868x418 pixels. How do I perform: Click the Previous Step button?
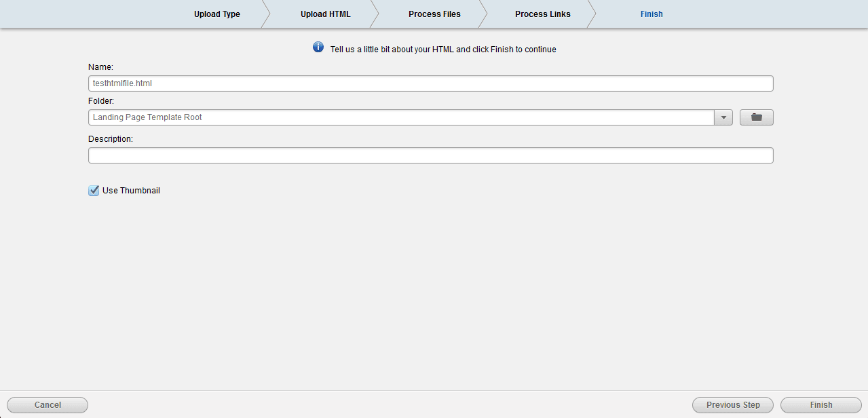point(732,404)
